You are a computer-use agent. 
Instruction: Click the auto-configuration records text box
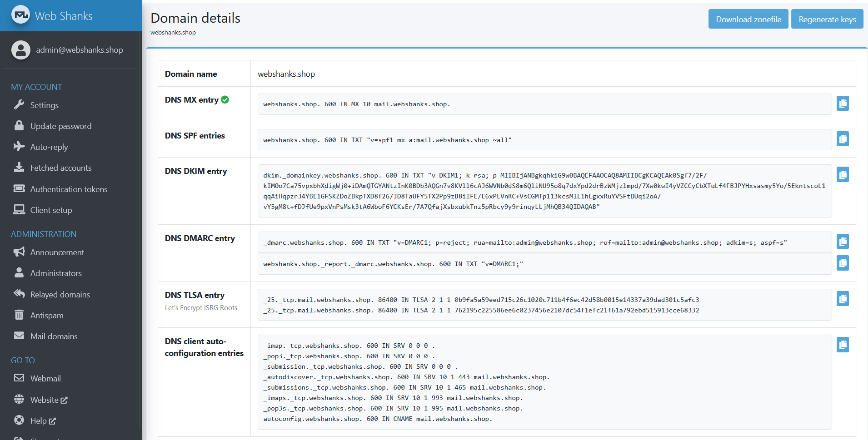[x=544, y=382]
